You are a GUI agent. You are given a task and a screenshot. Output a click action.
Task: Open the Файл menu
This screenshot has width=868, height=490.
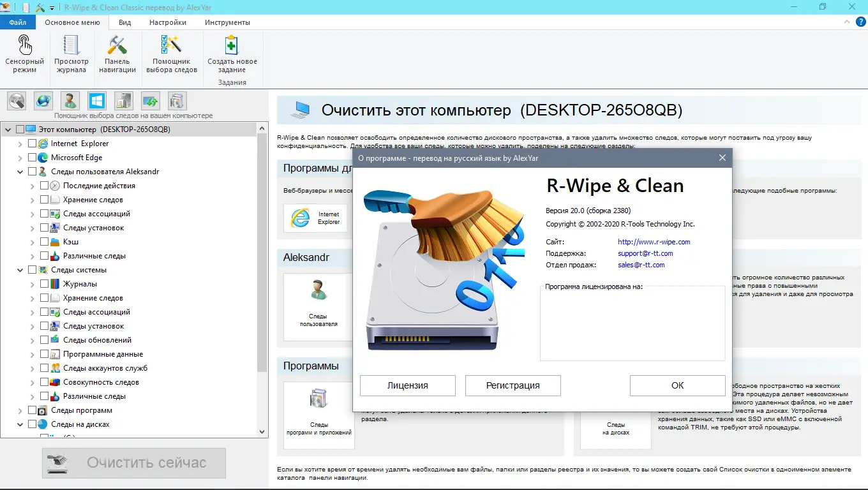coord(18,22)
